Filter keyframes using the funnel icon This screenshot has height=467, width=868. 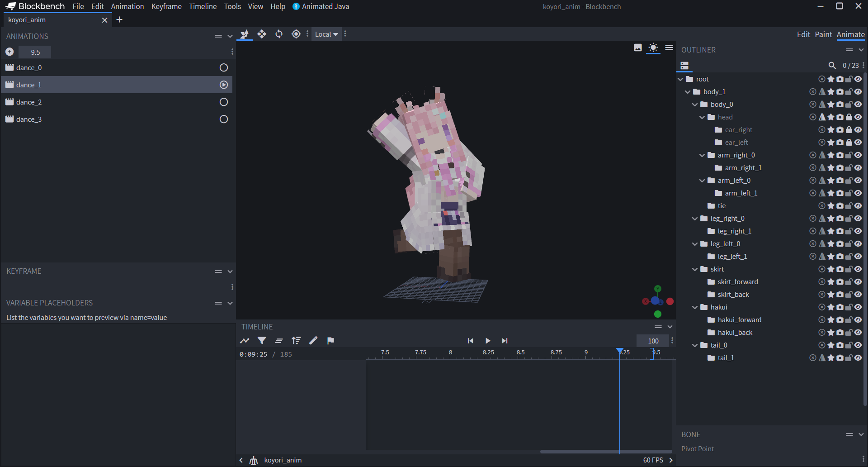[x=262, y=341]
